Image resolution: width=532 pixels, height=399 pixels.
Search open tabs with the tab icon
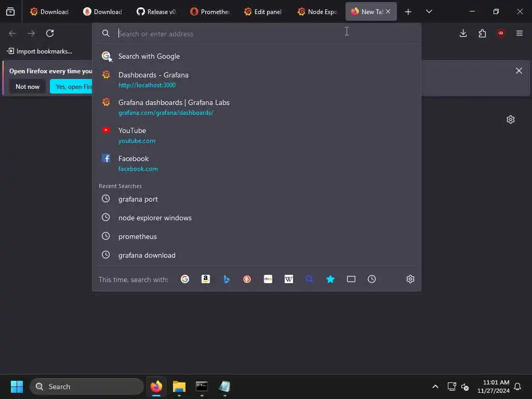(x=351, y=279)
